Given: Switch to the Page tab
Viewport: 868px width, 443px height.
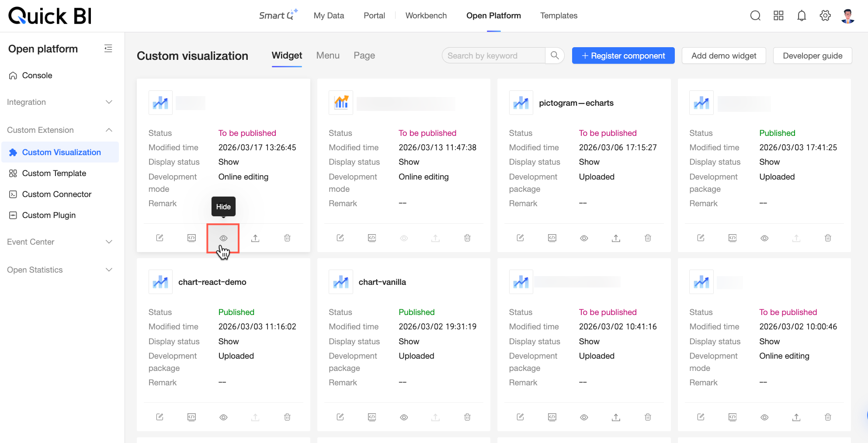Looking at the screenshot, I should [364, 55].
